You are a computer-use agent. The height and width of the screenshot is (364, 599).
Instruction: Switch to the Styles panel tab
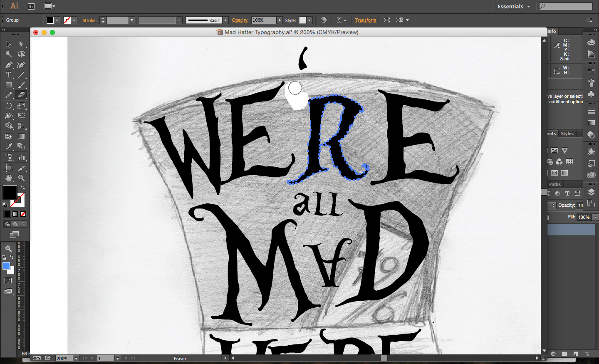tap(567, 134)
